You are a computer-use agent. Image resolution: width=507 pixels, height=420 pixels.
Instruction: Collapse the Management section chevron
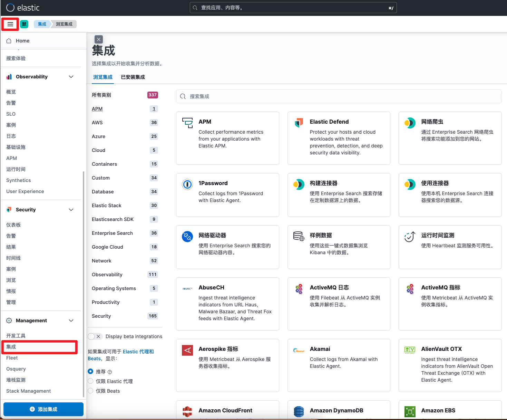[x=71, y=321]
